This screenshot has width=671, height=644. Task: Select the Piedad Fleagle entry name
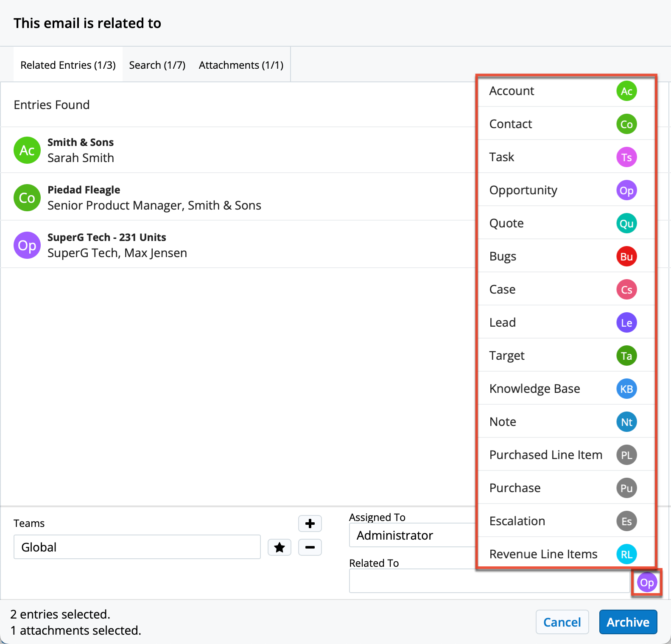click(x=84, y=190)
